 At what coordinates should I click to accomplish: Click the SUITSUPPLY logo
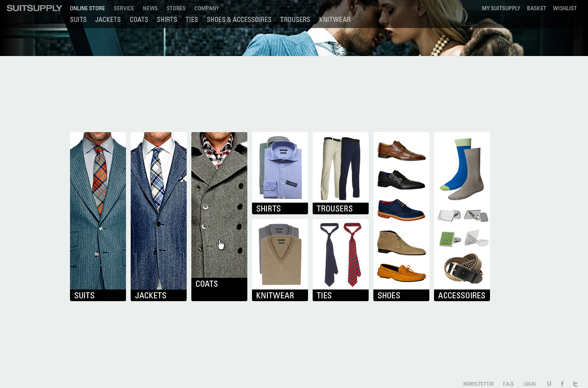coord(35,8)
